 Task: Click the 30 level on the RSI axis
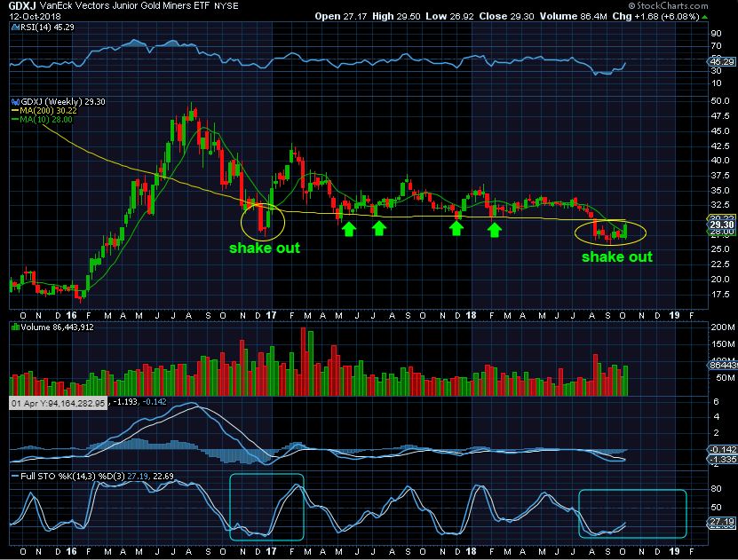pos(716,71)
